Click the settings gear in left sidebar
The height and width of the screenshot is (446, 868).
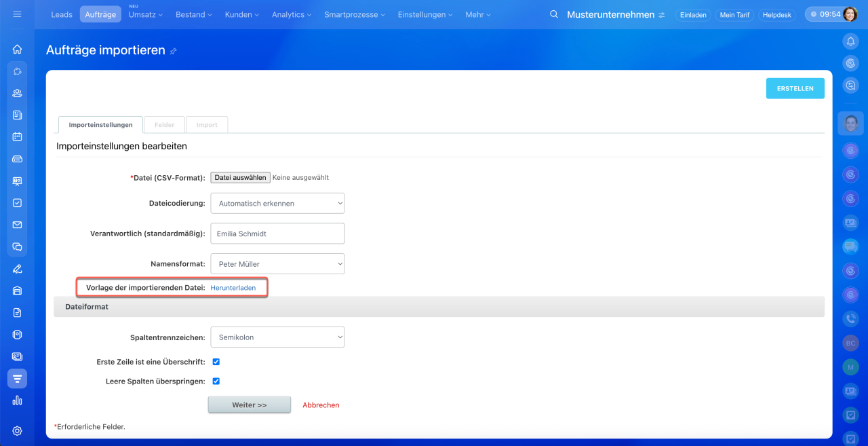pyautogui.click(x=17, y=430)
